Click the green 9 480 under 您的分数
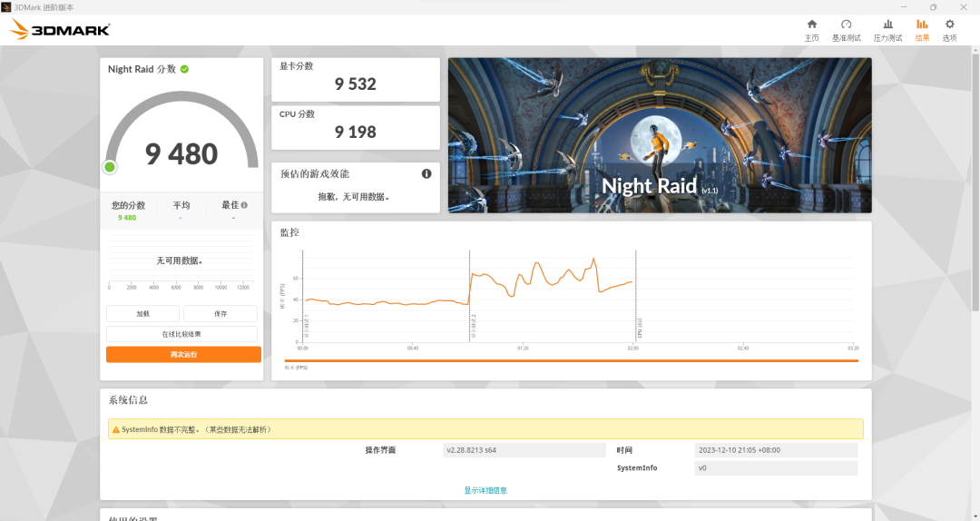 pos(127,218)
